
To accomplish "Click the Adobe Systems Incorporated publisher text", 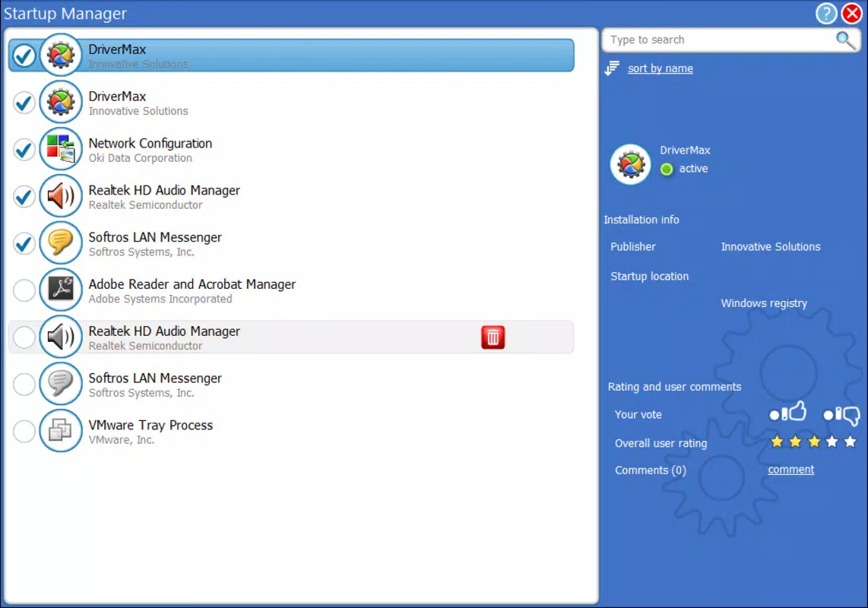I will pos(160,299).
